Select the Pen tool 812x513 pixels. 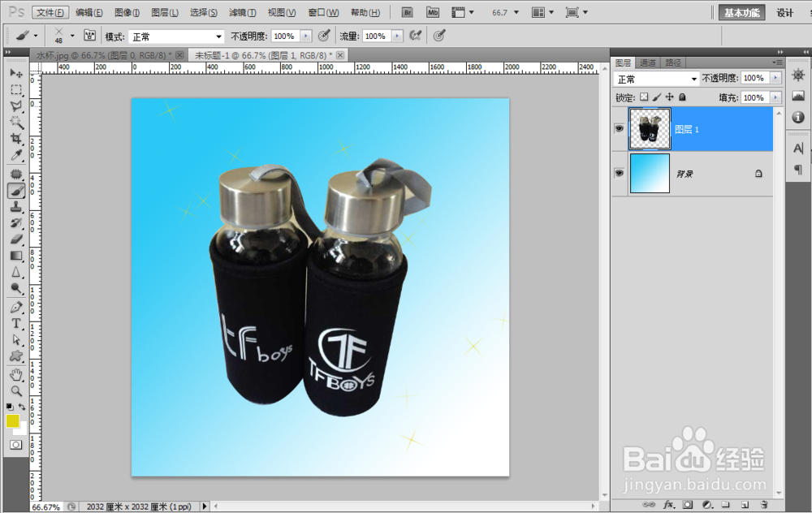coord(16,308)
